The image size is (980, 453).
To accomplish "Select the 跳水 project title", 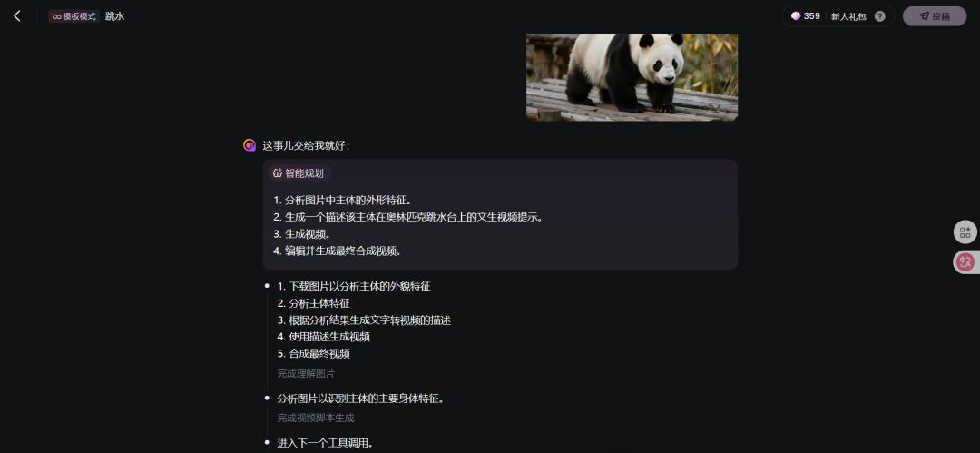I will 115,16.
